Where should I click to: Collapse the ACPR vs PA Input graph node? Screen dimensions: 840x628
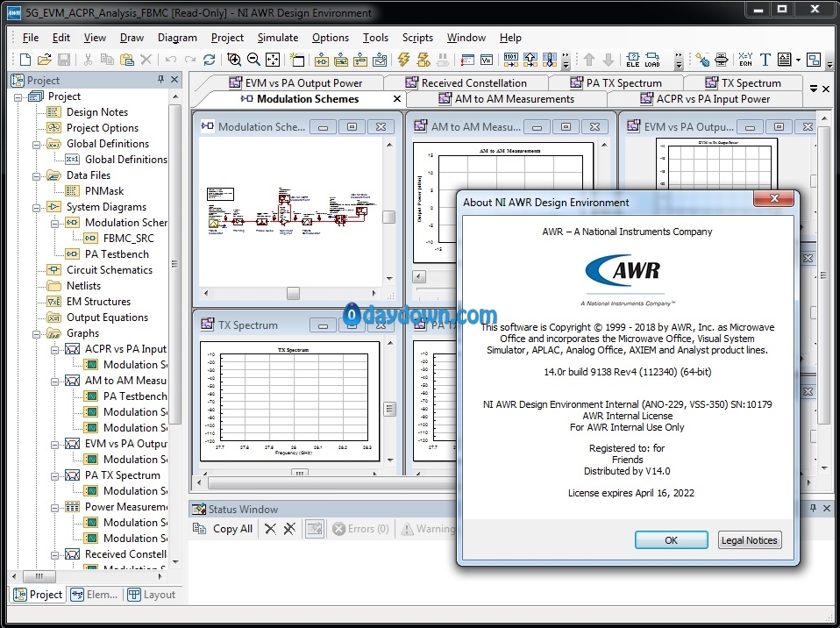point(54,350)
